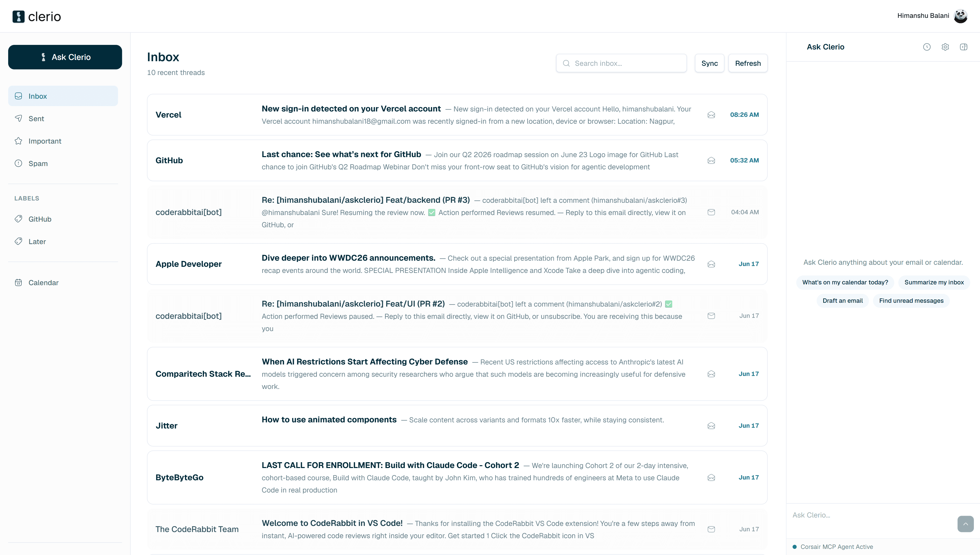980x555 pixels.
Task: Open "When AI Restrictions Start Affecting Cyber Defense" email
Action: (x=457, y=374)
